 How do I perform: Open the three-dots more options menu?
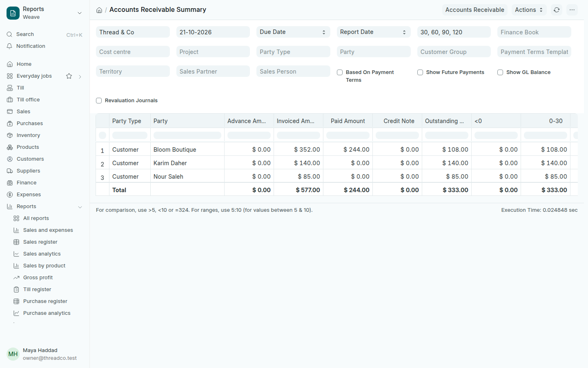point(572,10)
